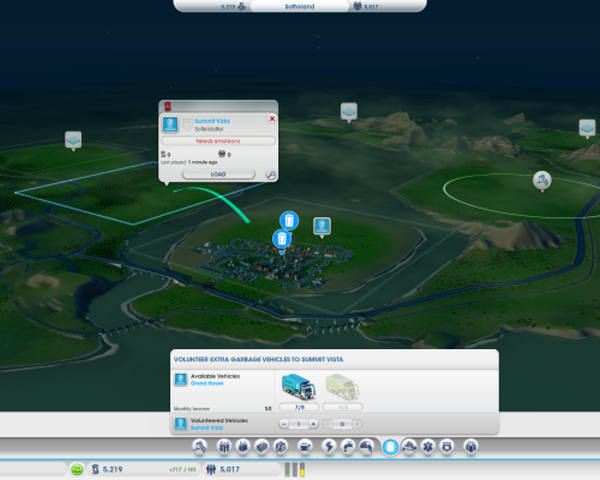Click the 7/8 available garbage trucks label
600x480 pixels.
click(x=299, y=407)
